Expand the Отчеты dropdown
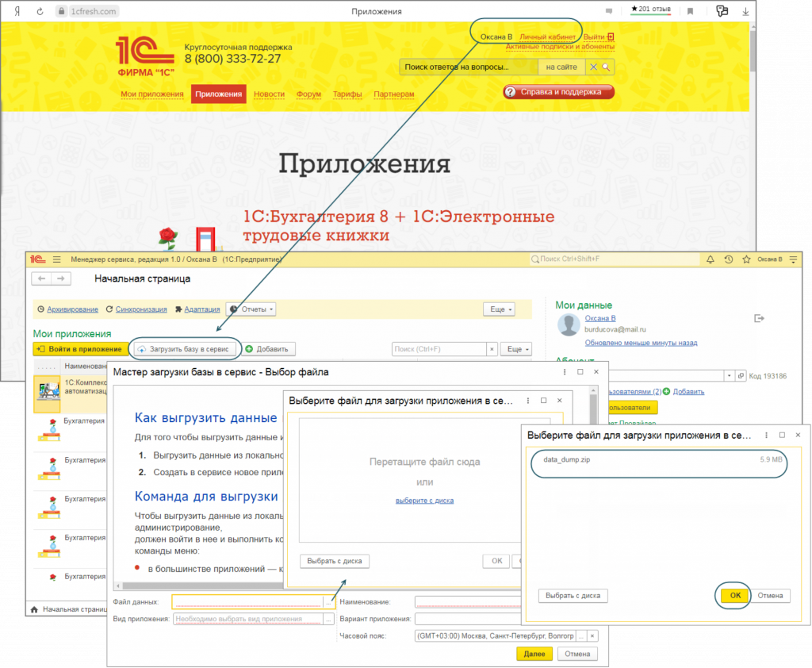Screen dimensions: 812x668 [251, 309]
